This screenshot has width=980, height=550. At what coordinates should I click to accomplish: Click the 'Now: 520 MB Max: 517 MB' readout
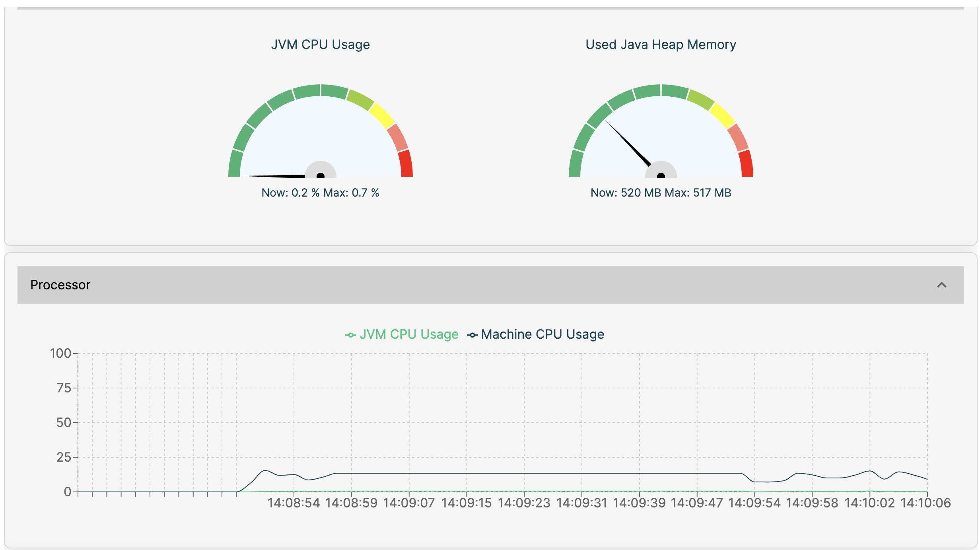661,193
